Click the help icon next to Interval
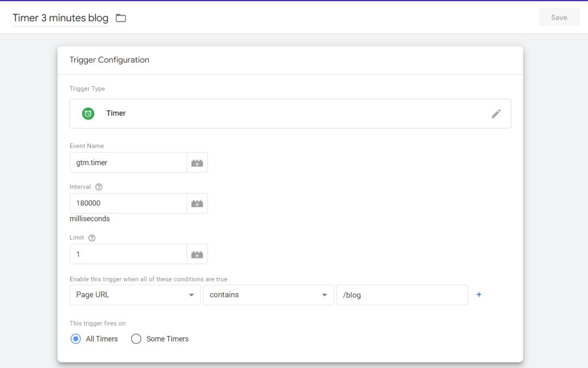Screen dimensions: 588x368 pyautogui.click(x=99, y=187)
